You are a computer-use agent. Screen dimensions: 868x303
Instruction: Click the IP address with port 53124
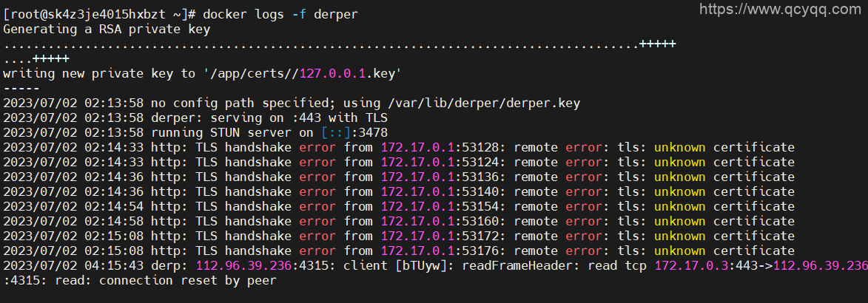pos(417,163)
